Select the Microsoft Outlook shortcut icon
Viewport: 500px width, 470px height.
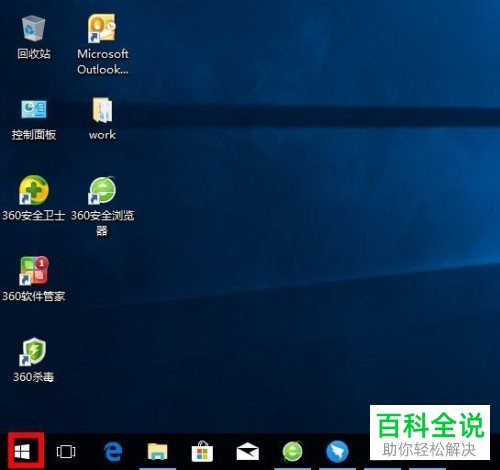102,28
